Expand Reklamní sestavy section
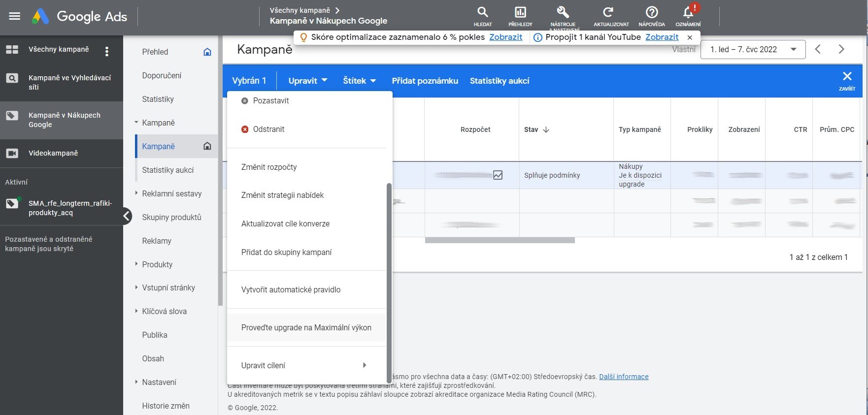Image resolution: width=868 pixels, height=415 pixels. [x=136, y=193]
